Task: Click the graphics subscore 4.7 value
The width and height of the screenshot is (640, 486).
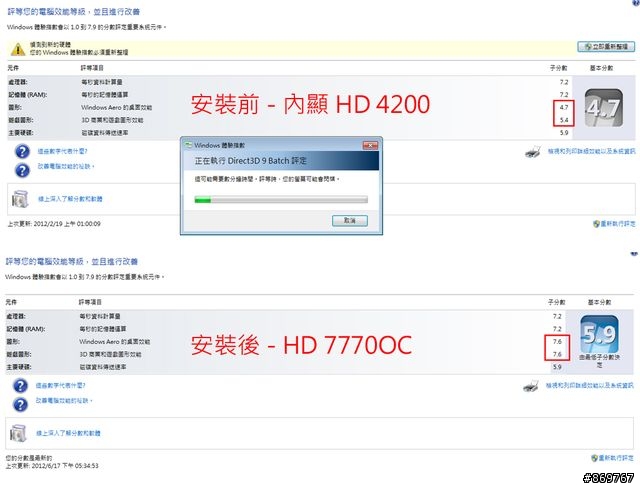Action: coord(564,107)
